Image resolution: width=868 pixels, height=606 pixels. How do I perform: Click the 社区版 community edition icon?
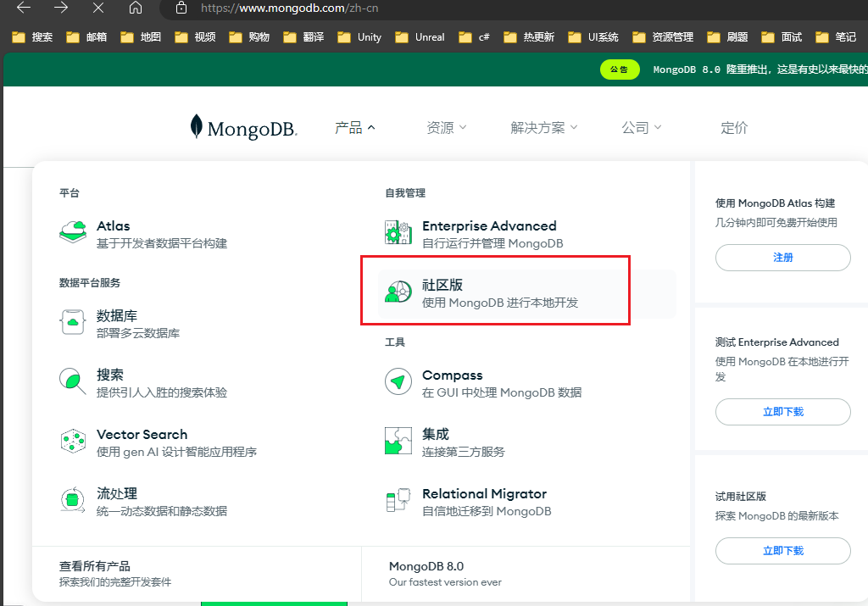(398, 292)
